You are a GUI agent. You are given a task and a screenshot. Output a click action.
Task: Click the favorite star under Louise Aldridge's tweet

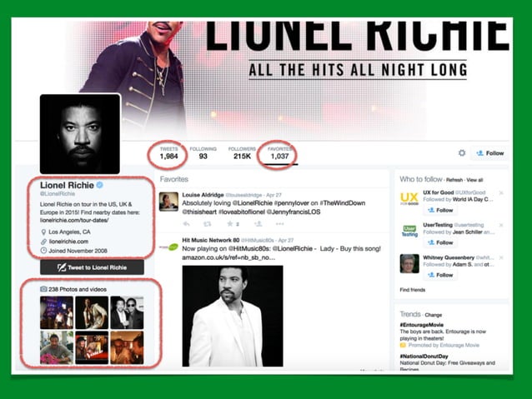(x=229, y=224)
